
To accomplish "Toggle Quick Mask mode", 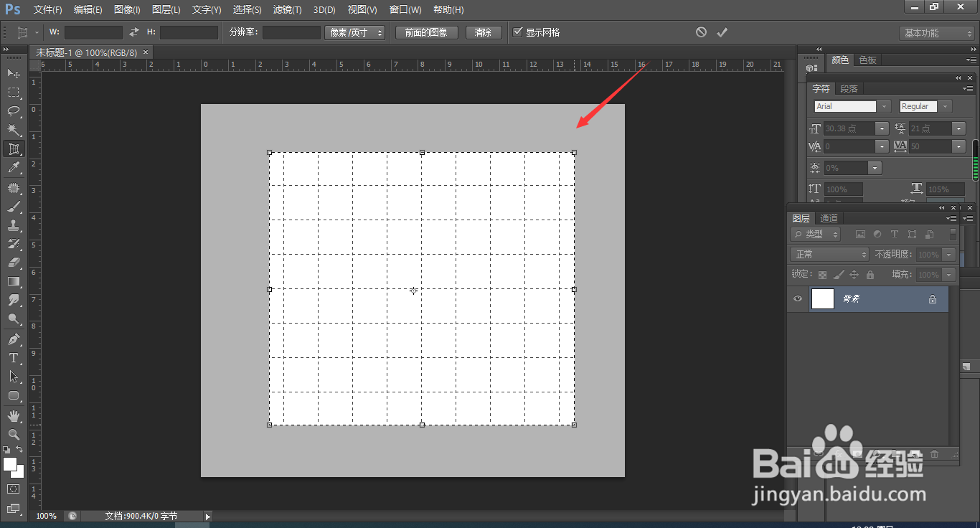I will tap(14, 489).
